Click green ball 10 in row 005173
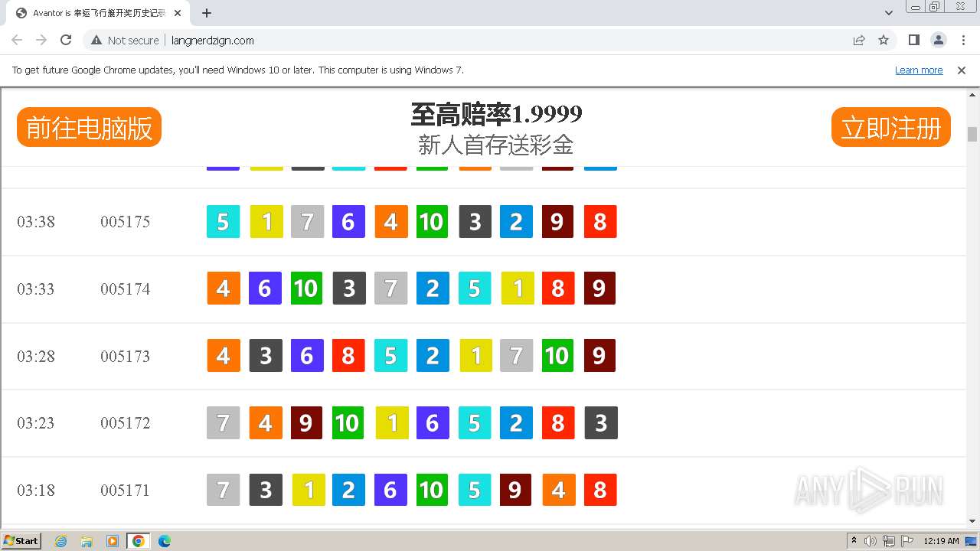Screen dimensions: 980x551 557,356
